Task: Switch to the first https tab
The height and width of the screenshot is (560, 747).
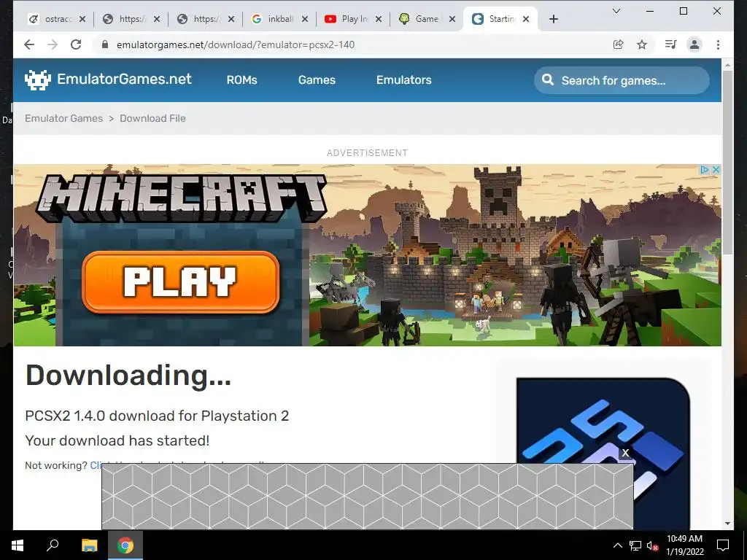Action: coord(127,19)
